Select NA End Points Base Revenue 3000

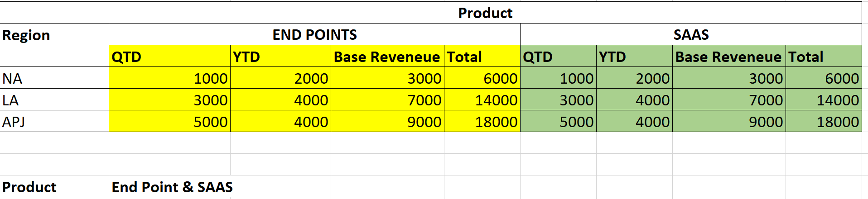387,78
